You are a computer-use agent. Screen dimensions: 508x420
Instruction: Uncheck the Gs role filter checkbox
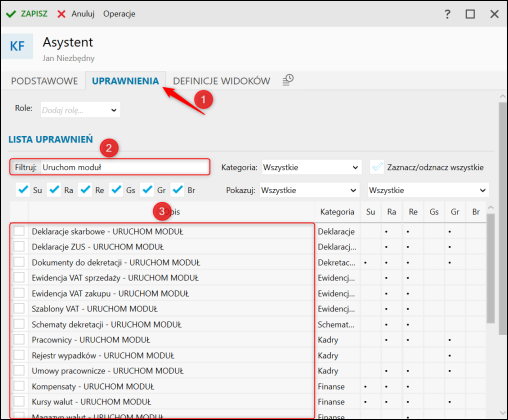tap(116, 190)
